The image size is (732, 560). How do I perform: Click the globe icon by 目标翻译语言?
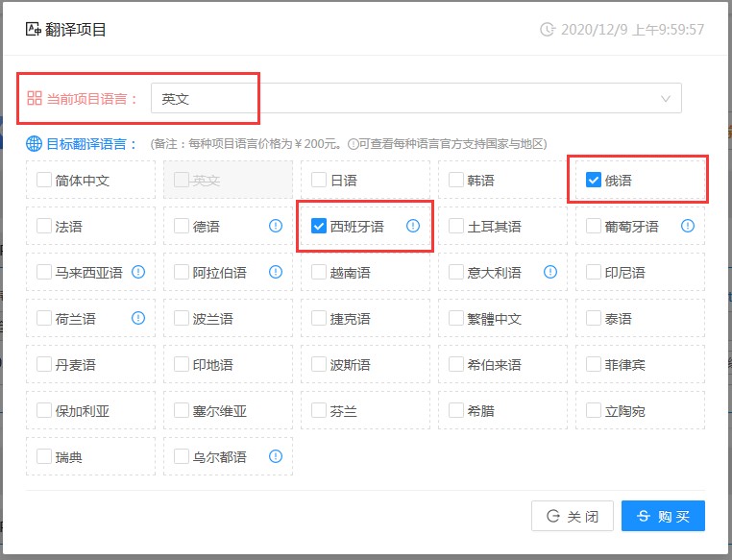click(x=34, y=144)
